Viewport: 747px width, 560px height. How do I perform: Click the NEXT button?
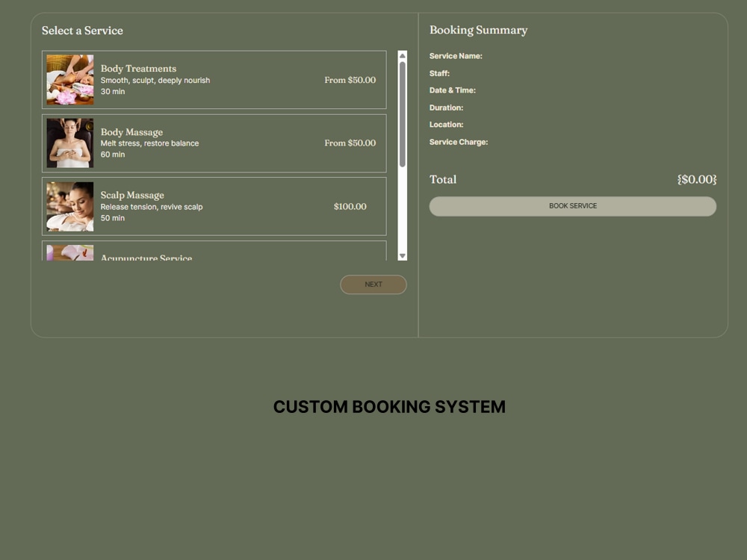click(373, 284)
